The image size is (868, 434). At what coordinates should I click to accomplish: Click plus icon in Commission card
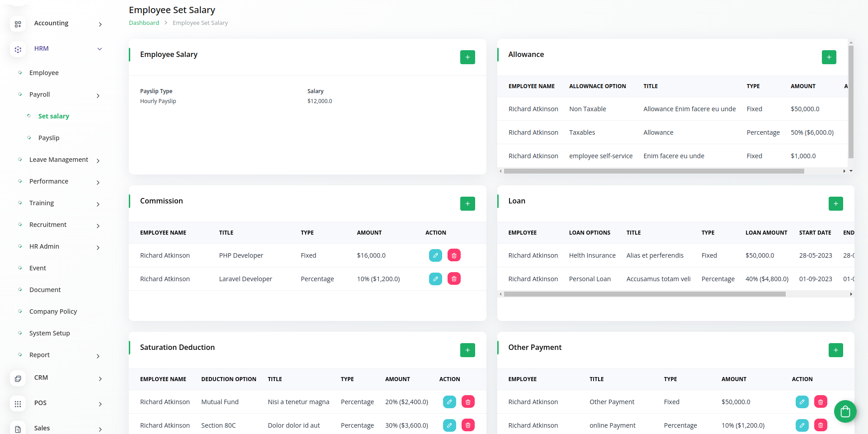click(x=467, y=204)
